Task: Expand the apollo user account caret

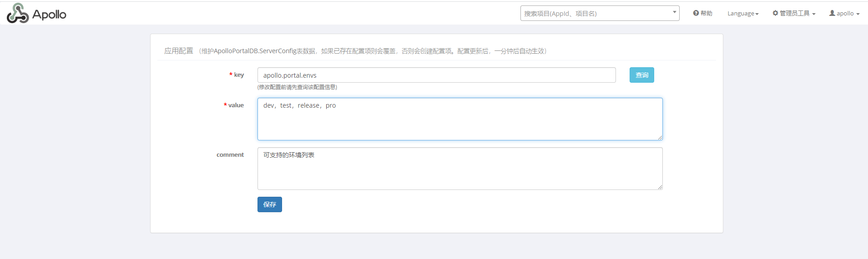Action: pyautogui.click(x=858, y=14)
